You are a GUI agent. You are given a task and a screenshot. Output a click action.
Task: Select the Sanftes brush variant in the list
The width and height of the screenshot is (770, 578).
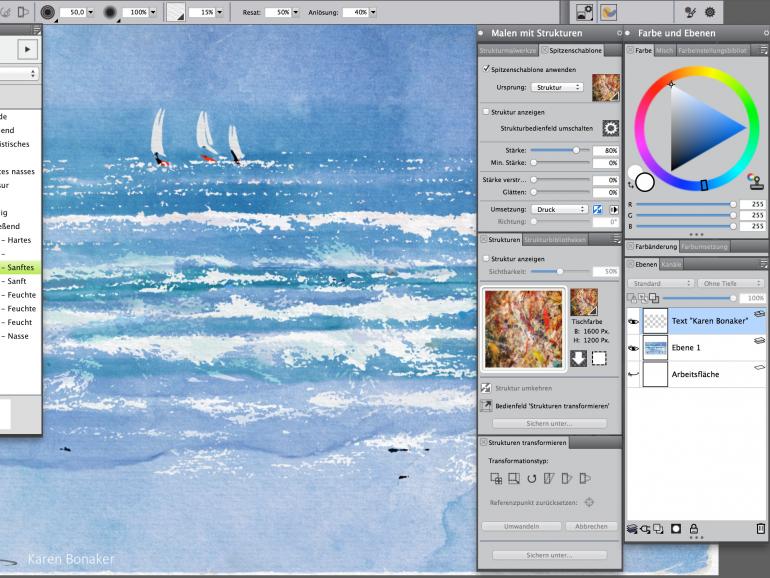(x=20, y=267)
